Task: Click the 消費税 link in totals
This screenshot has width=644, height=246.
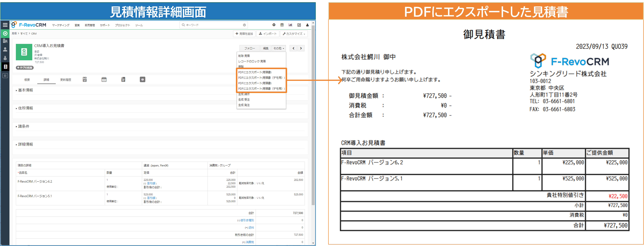Action: pos(250,242)
